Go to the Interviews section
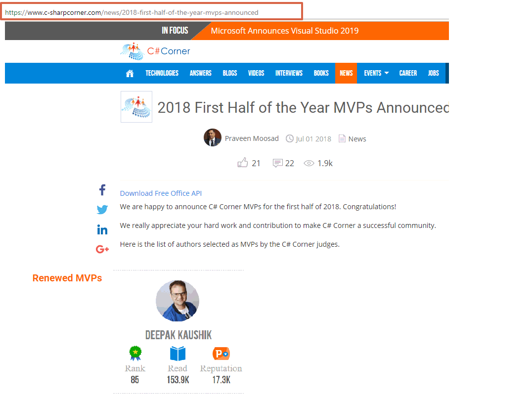 [289, 73]
